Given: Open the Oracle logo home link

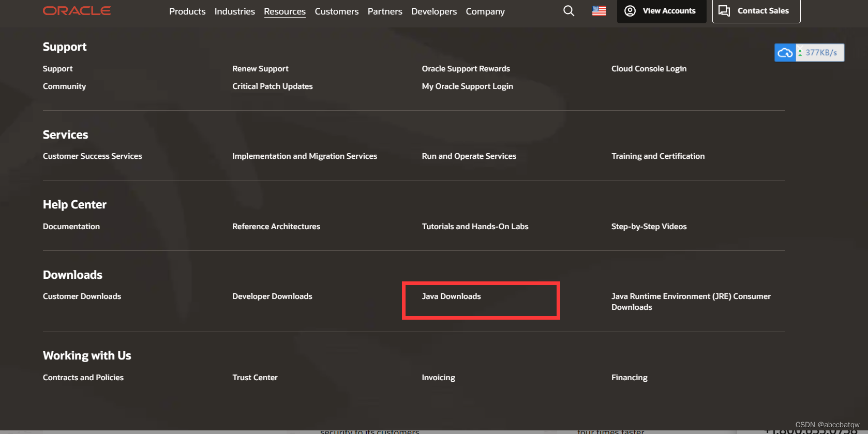Looking at the screenshot, I should coord(77,11).
